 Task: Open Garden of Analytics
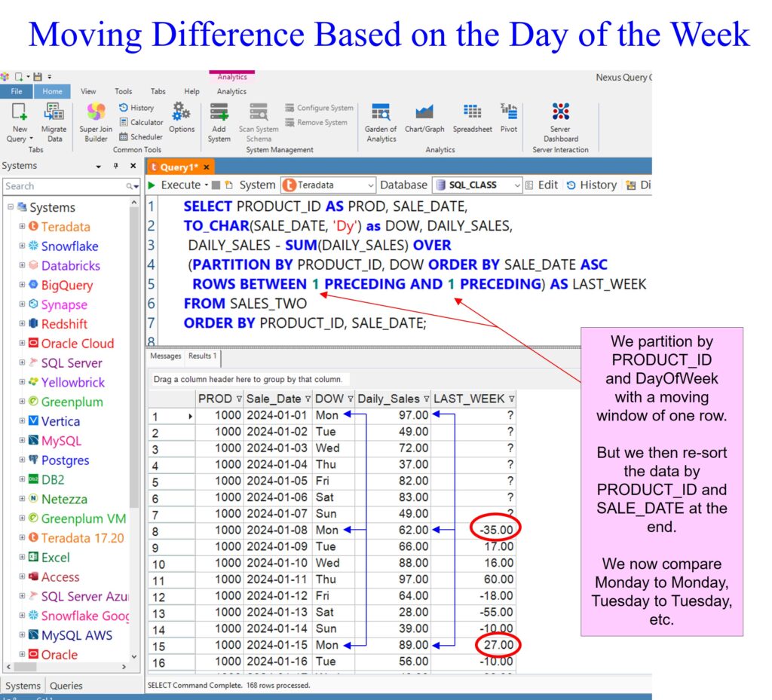tap(381, 121)
